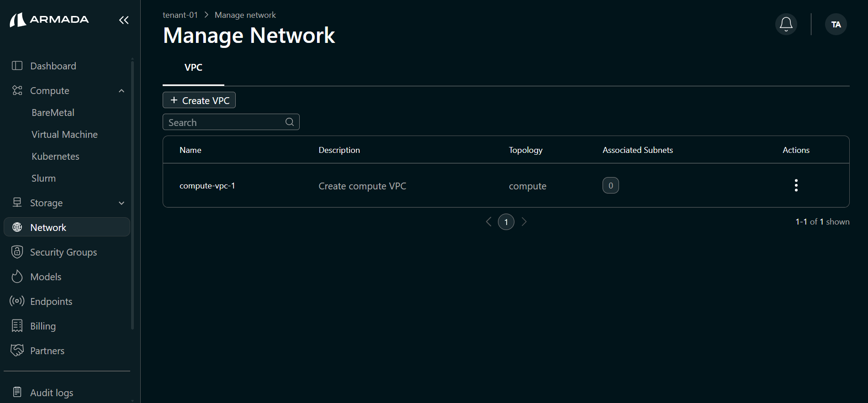Open Kubernetes under Compute
This screenshot has width=868, height=403.
(x=55, y=157)
